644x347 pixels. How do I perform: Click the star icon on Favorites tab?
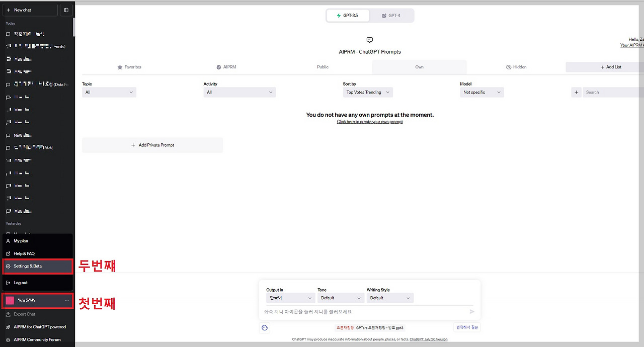click(120, 67)
